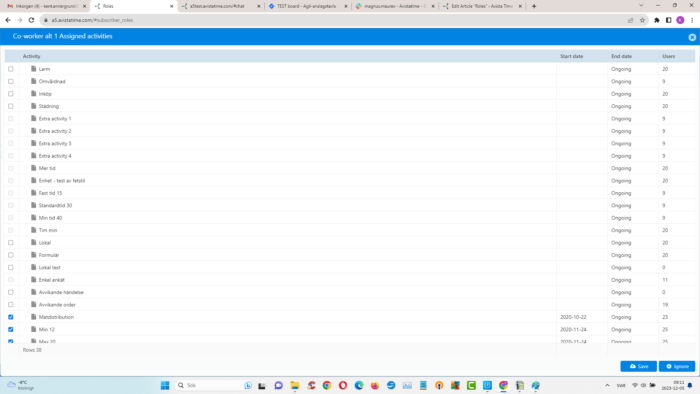Check the Lokal test checkbox
This screenshot has height=394, width=700.
click(11, 267)
